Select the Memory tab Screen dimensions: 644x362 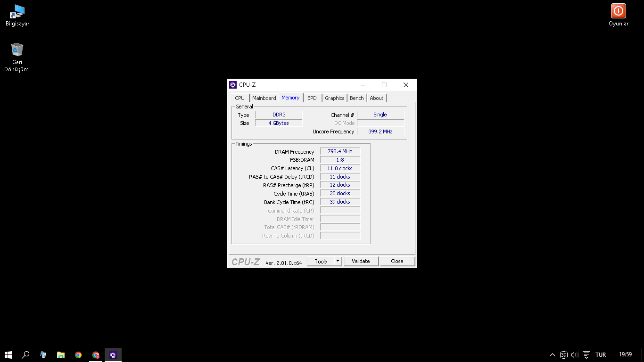[x=290, y=98]
